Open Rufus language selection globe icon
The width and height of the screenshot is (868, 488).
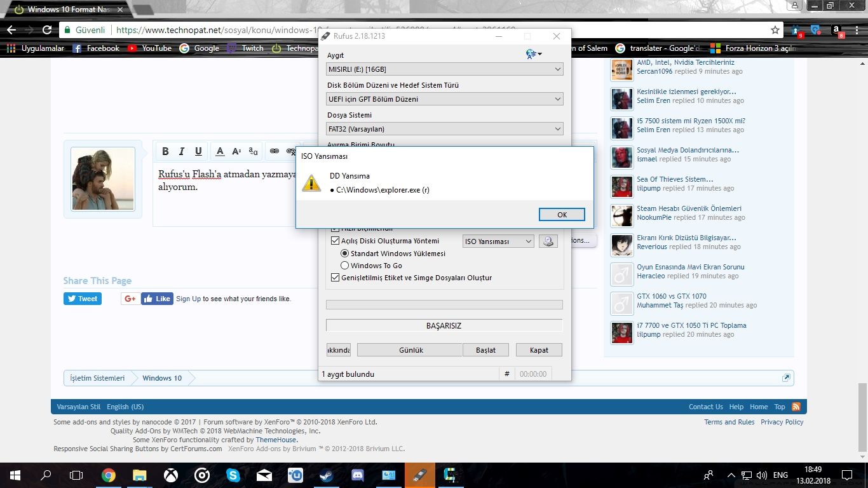click(x=533, y=54)
